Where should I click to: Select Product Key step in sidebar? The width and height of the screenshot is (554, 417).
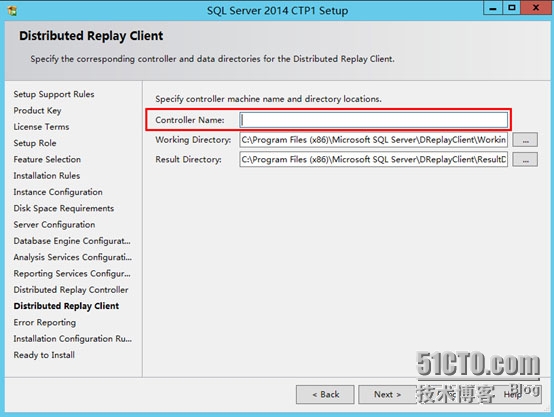[x=37, y=111]
